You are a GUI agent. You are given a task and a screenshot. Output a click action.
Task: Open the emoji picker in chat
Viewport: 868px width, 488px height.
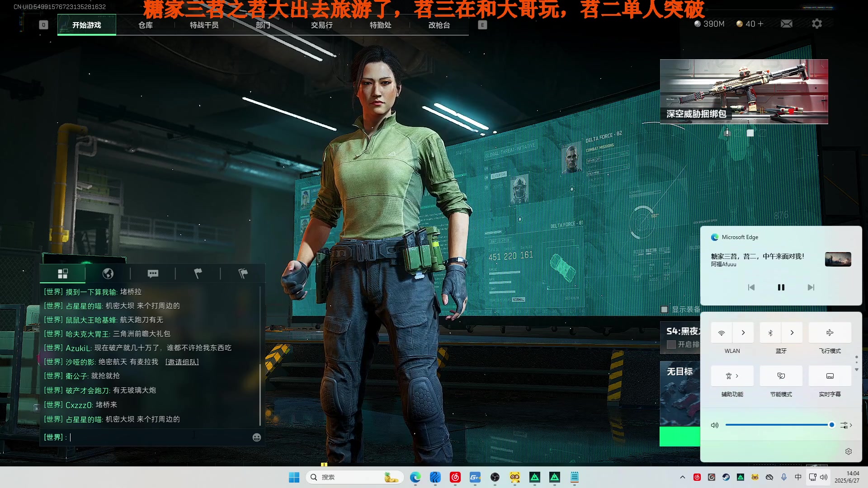pos(257,437)
